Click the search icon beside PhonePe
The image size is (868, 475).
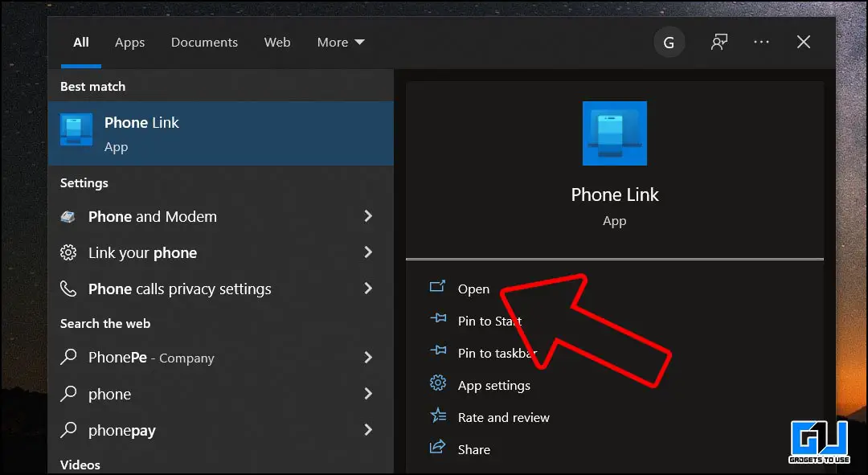coord(68,357)
